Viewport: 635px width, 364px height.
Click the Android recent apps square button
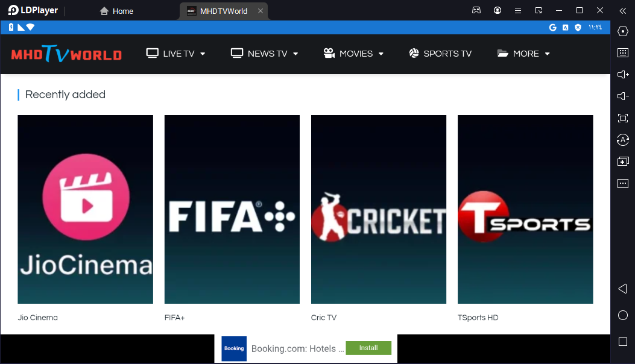623,342
